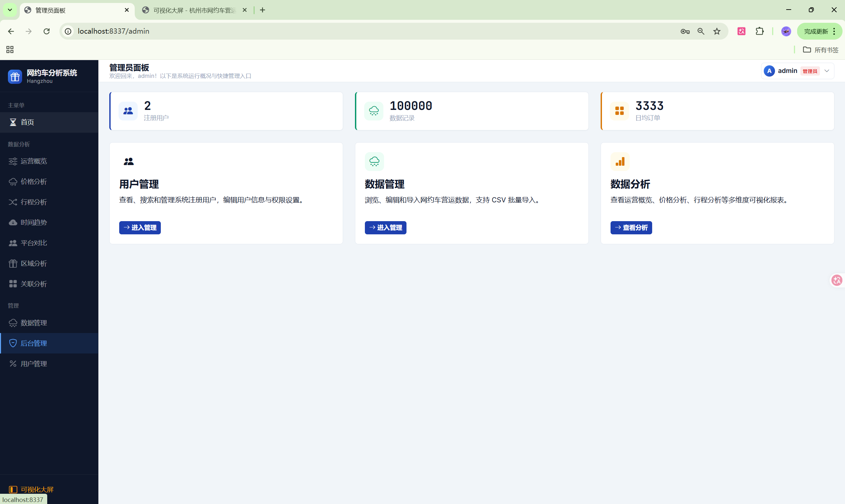
Task: Open the 可视化大屏 link at sidebar bottom
Action: click(x=37, y=489)
